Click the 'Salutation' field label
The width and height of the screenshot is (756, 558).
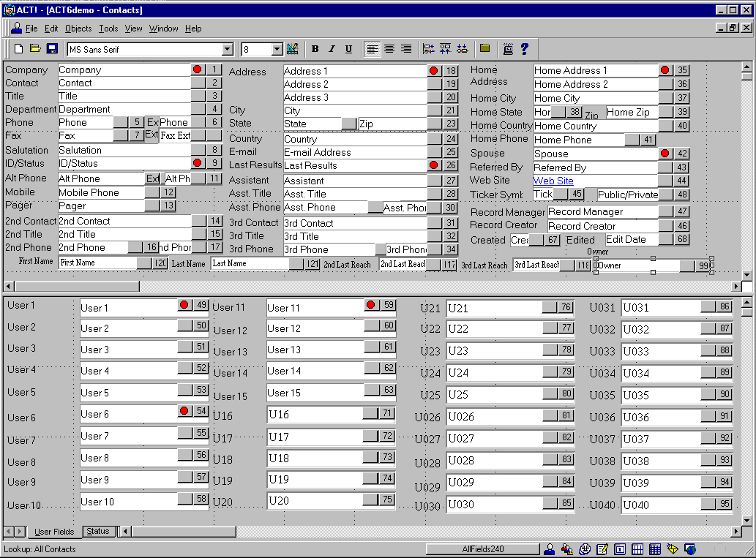point(26,151)
